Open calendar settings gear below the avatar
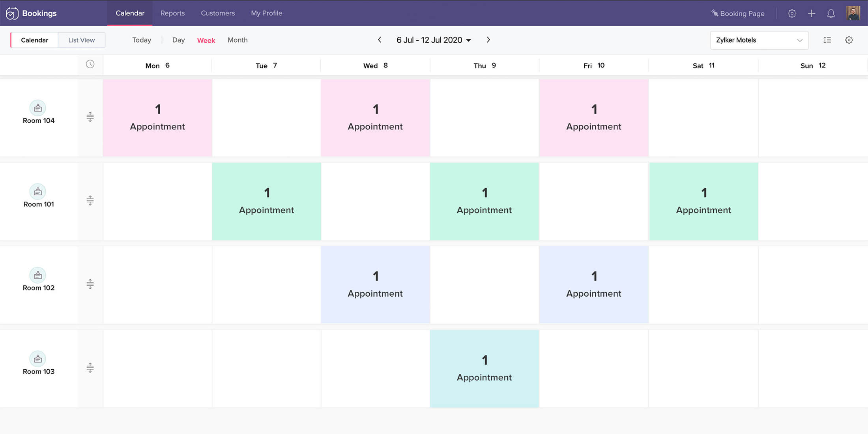The image size is (868, 434). click(849, 40)
